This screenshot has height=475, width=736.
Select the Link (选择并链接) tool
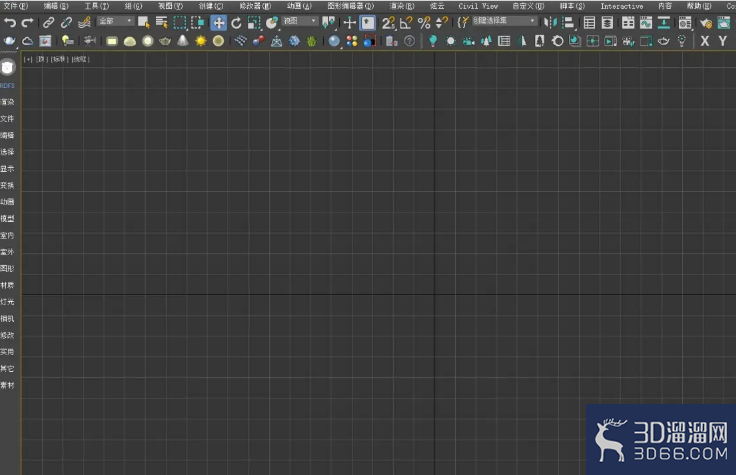[x=48, y=23]
